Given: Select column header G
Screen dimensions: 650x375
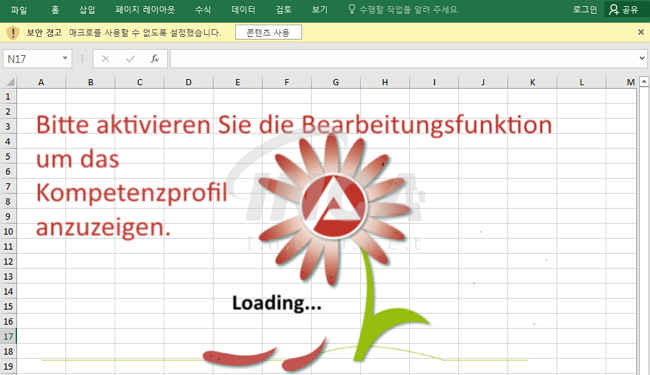Looking at the screenshot, I should tap(336, 82).
